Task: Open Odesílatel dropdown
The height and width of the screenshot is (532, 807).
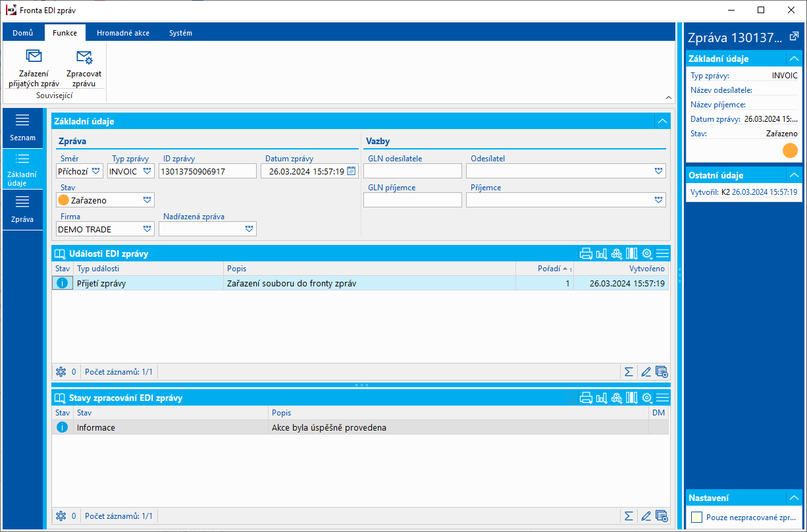Action: pos(658,171)
